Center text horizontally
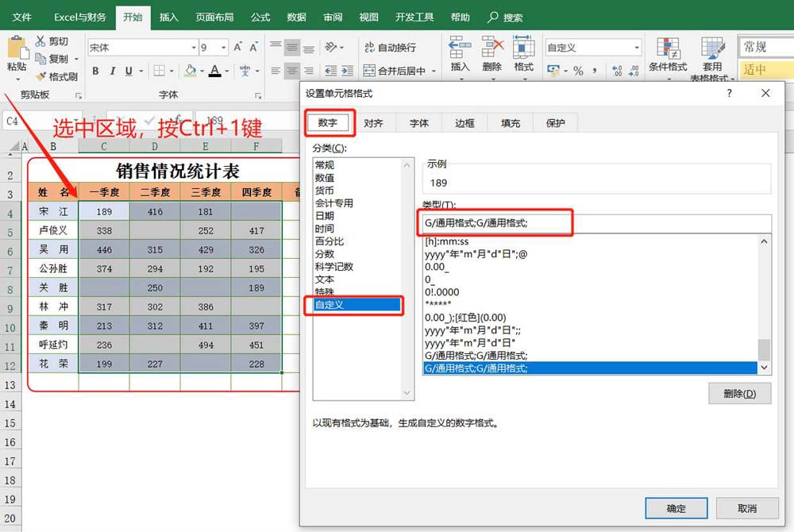The width and height of the screenshot is (794, 532). pyautogui.click(x=292, y=71)
